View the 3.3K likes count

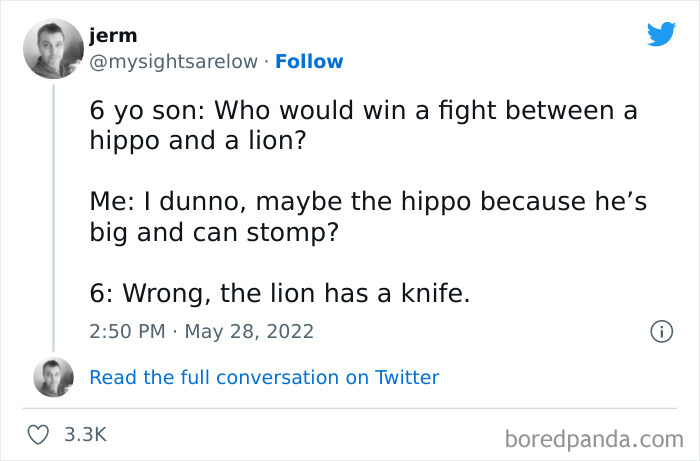[85, 435]
